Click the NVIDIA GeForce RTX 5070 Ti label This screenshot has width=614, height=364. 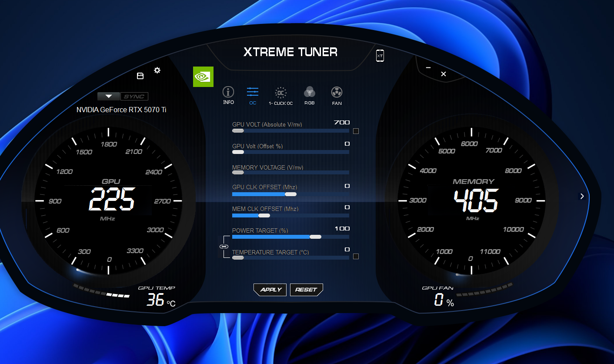(121, 110)
